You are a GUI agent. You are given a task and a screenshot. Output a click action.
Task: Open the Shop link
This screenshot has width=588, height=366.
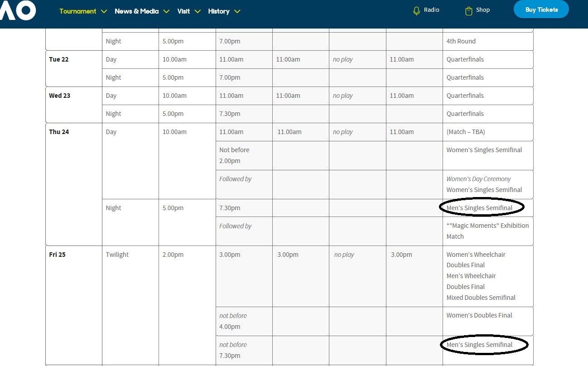(x=482, y=10)
